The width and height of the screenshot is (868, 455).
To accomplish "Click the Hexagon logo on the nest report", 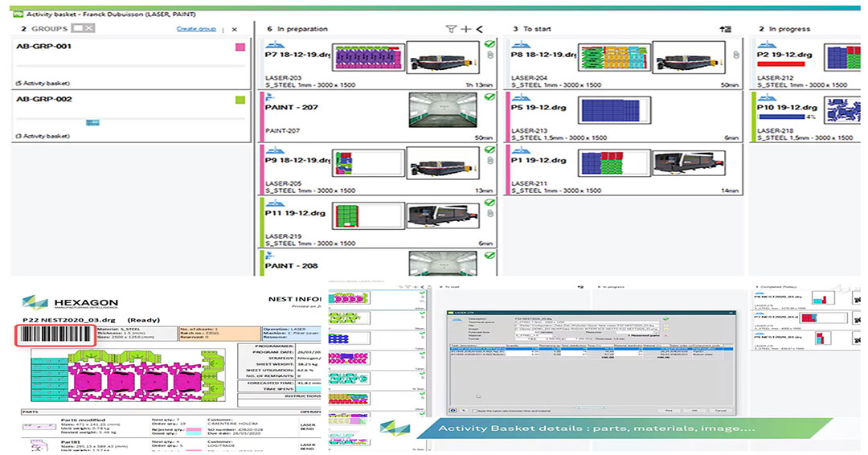I will [x=70, y=303].
